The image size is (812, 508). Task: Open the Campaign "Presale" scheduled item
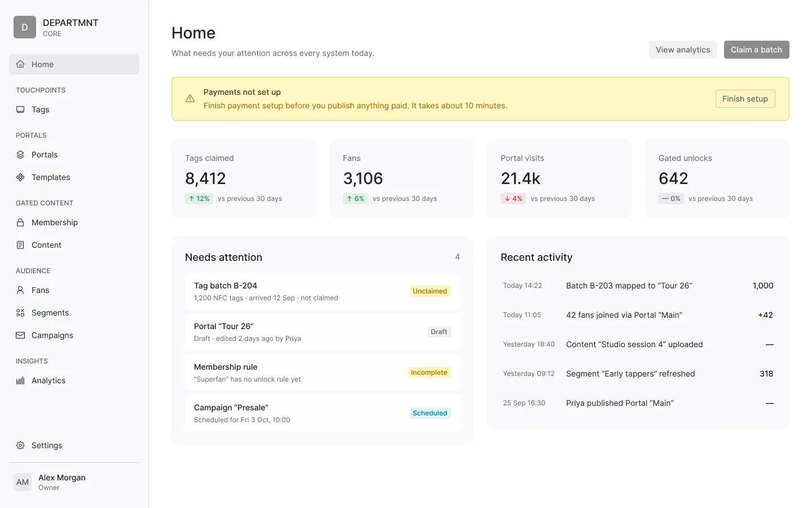322,413
